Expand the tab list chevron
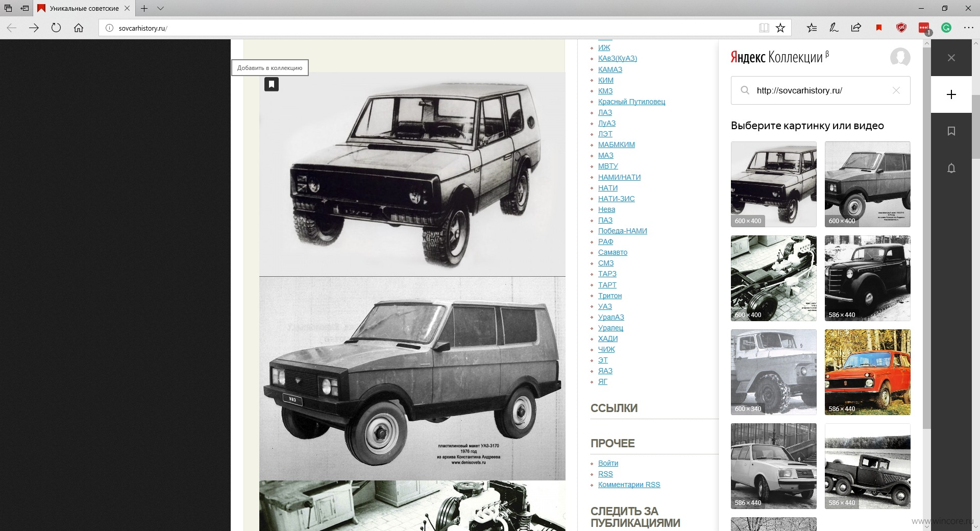Screen dimensions: 980x531 click(161, 8)
